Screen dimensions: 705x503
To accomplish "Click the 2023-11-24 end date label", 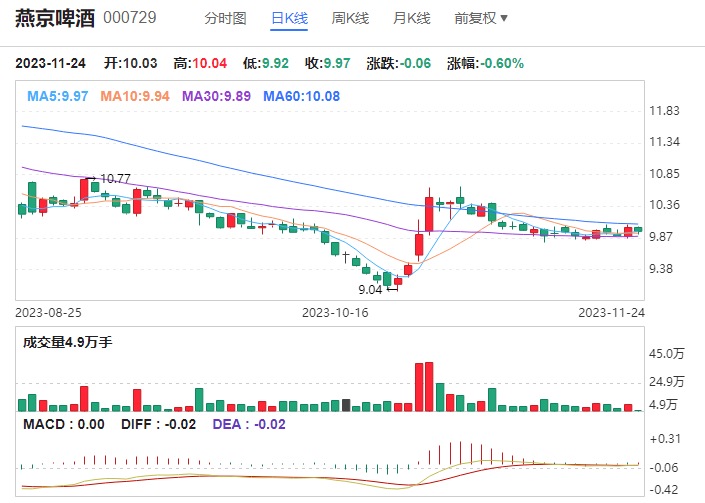I will (611, 313).
